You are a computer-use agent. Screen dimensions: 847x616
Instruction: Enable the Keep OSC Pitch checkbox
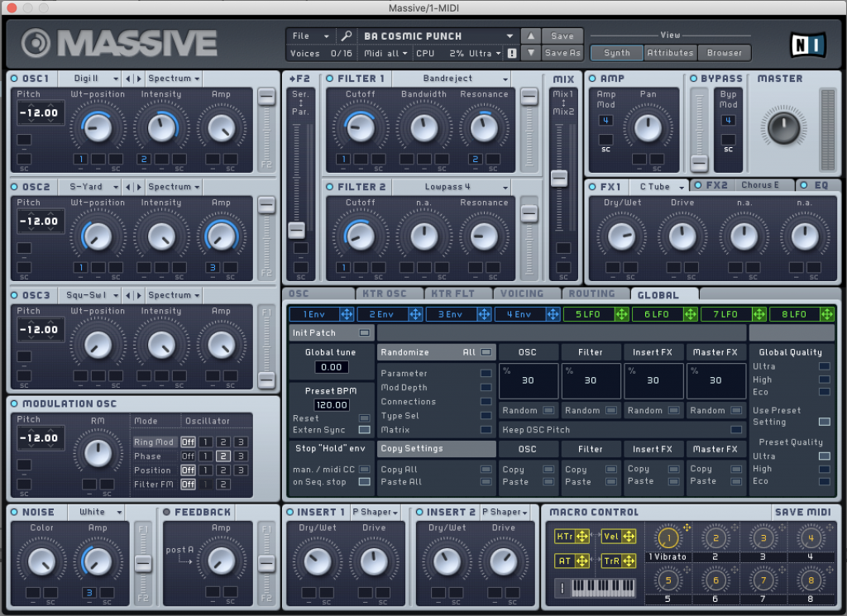coord(735,430)
